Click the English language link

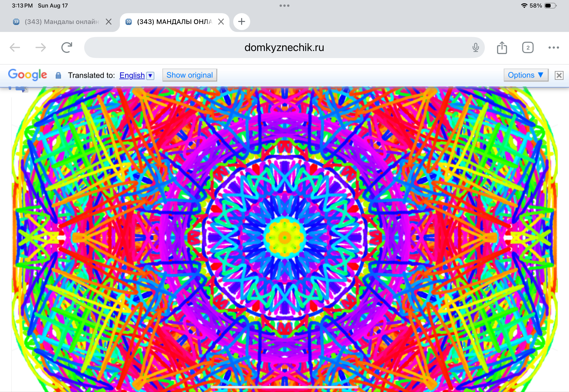point(132,75)
